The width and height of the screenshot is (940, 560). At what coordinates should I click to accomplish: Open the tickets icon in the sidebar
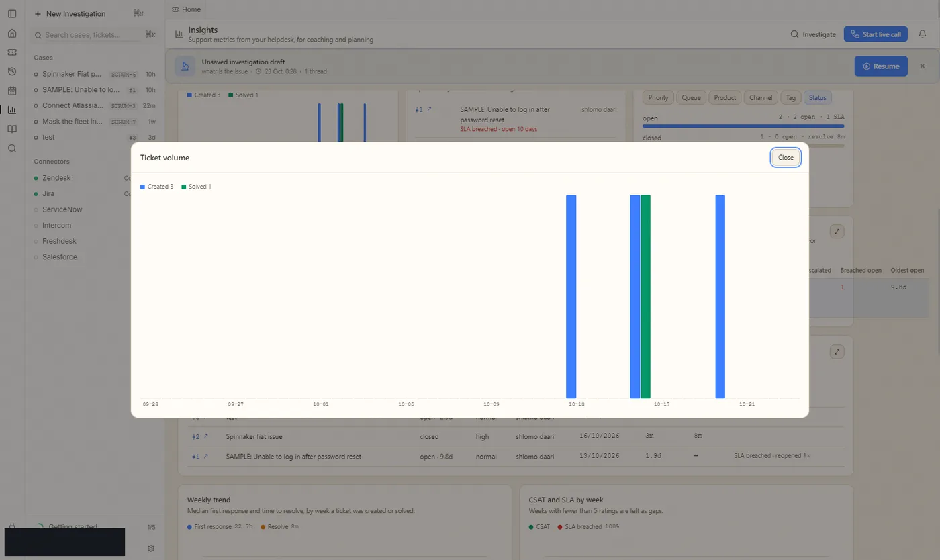pos(12,52)
